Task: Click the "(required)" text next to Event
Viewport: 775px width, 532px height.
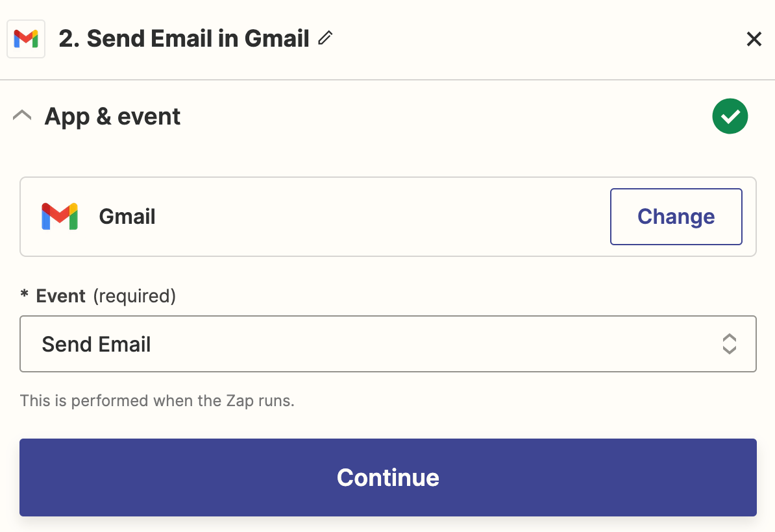Action: point(134,296)
